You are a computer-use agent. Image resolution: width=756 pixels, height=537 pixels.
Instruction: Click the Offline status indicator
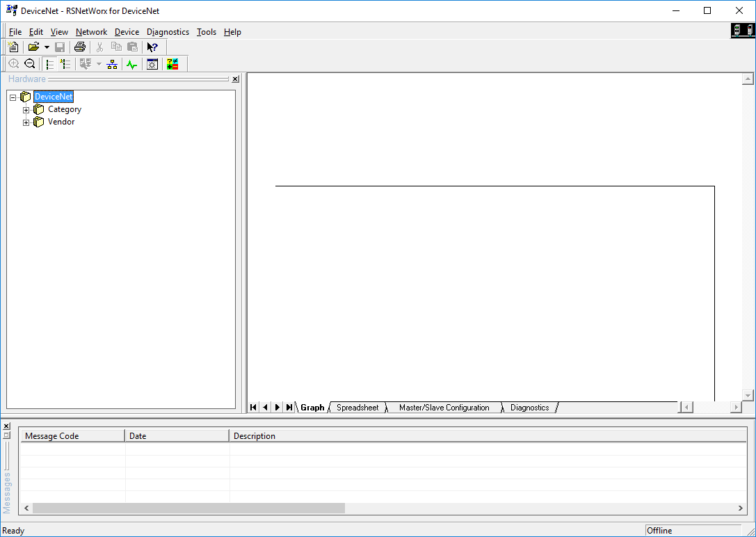pyautogui.click(x=693, y=531)
